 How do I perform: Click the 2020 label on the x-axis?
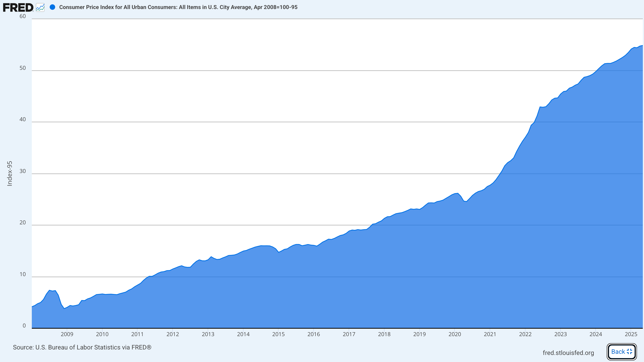455,334
